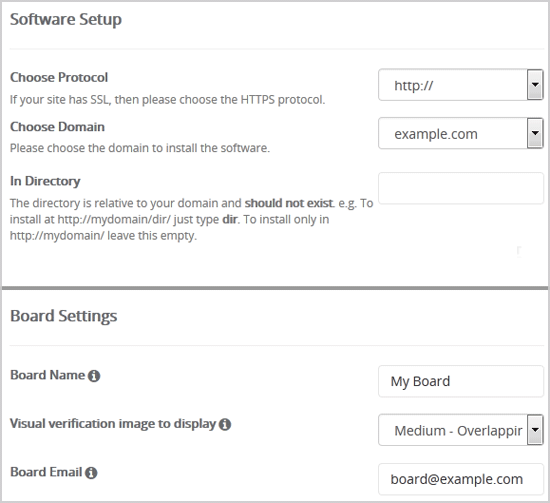Click the example.com domain selection text
This screenshot has height=503, width=550.
[436, 134]
